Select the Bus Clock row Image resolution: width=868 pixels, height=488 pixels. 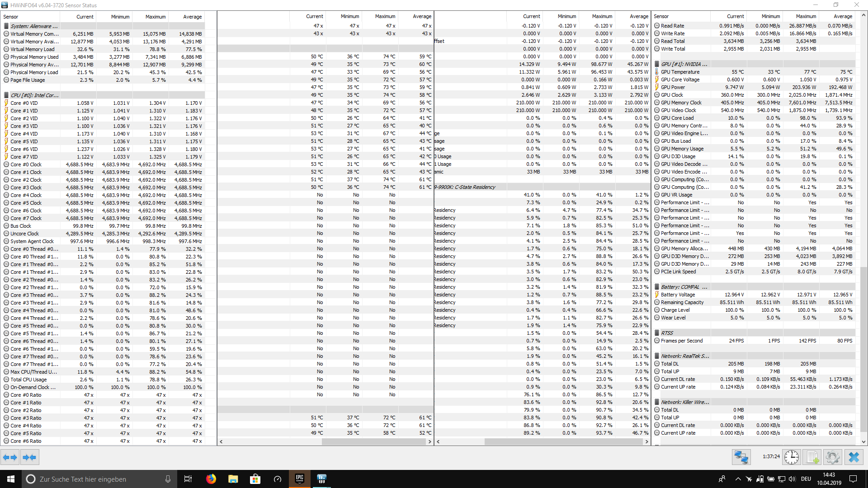pyautogui.click(x=104, y=226)
